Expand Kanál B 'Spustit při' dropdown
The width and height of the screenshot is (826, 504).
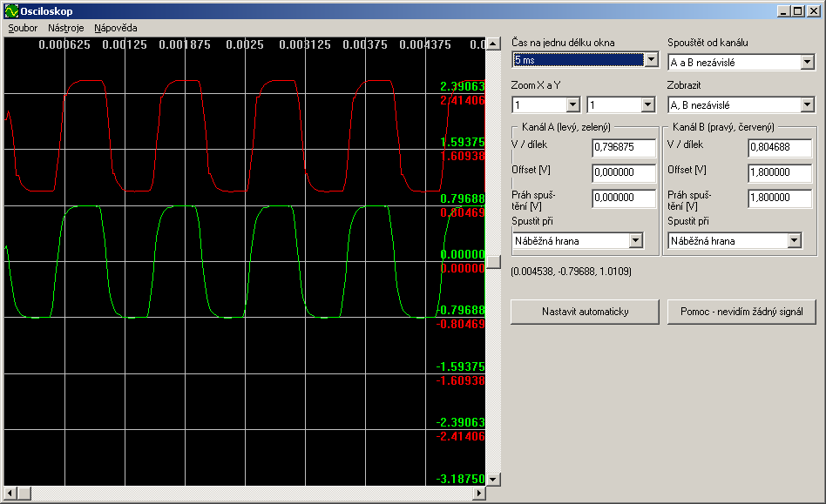(794, 241)
